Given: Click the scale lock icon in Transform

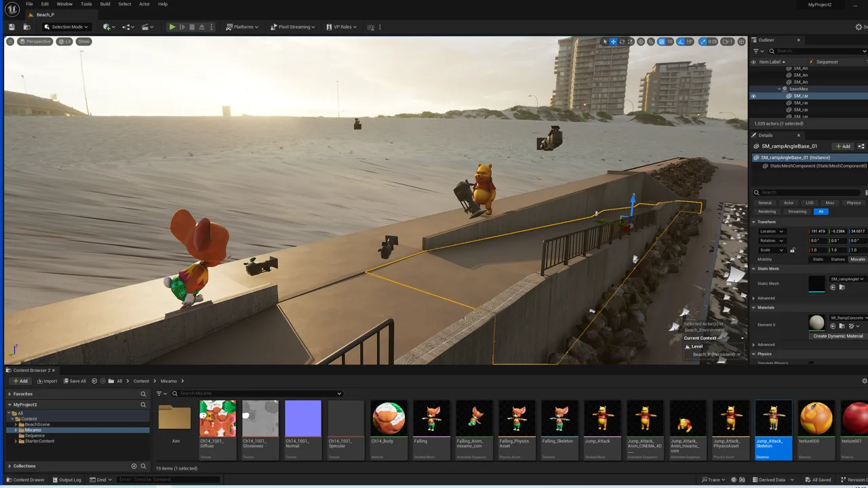Looking at the screenshot, I should click(x=792, y=250).
